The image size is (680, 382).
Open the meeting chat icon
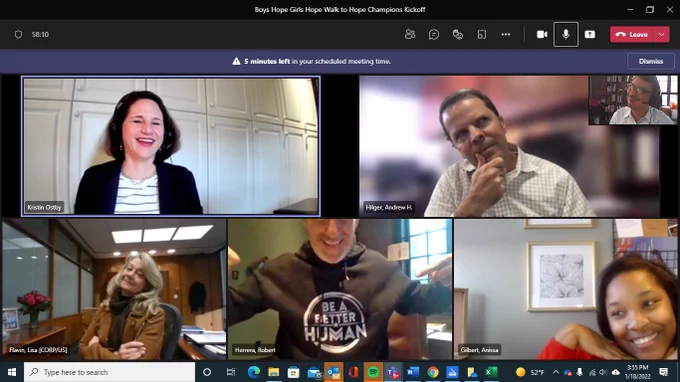pyautogui.click(x=434, y=34)
